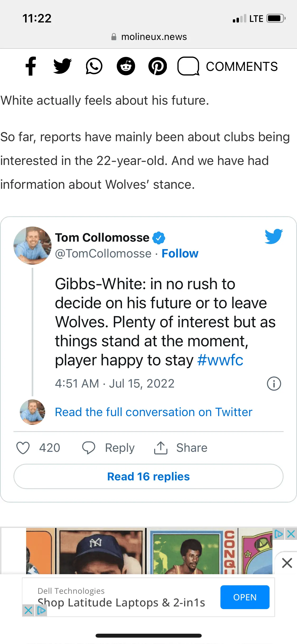Viewport: 297px width, 644px height.
Task: Open the @TomCollomosse handle
Action: [103, 254]
